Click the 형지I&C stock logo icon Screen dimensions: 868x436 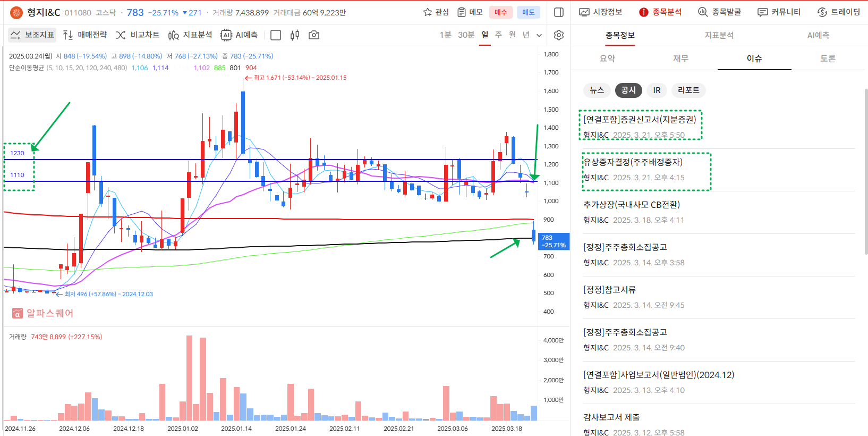tap(16, 12)
